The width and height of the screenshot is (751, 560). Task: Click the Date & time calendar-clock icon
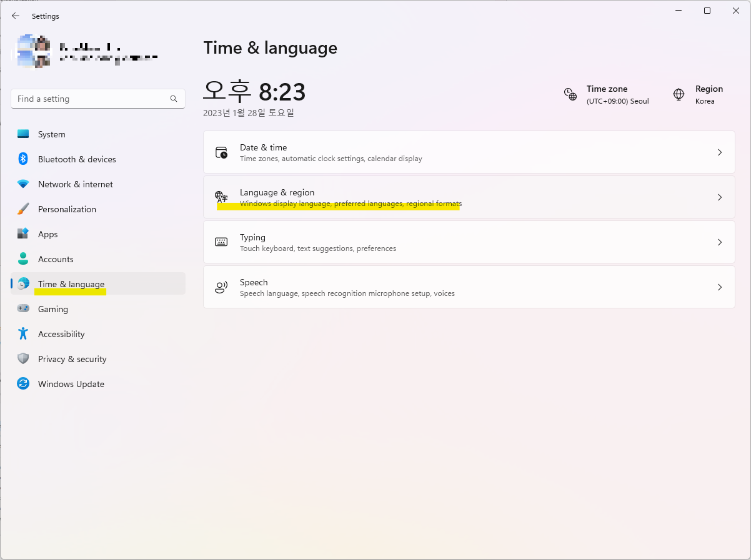(221, 152)
